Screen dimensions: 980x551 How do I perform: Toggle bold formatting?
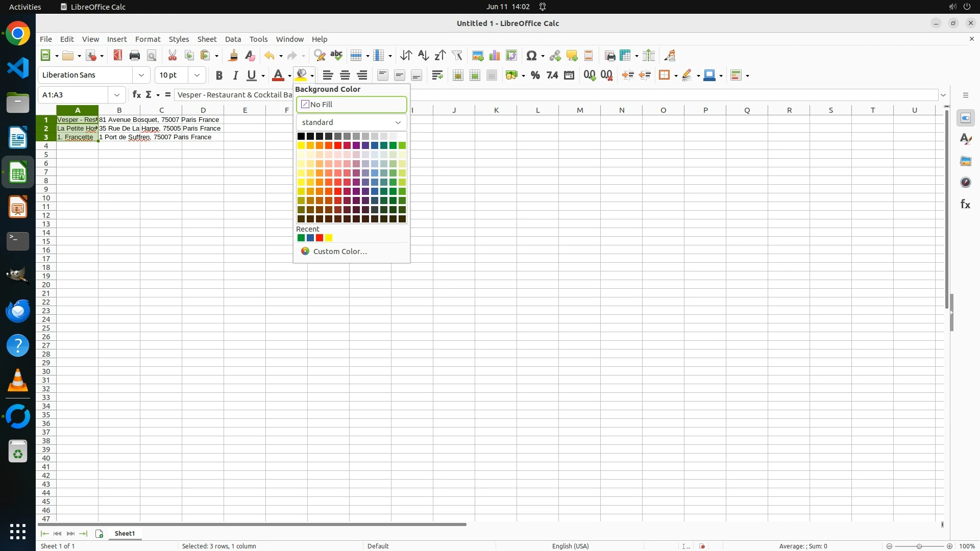219,76
